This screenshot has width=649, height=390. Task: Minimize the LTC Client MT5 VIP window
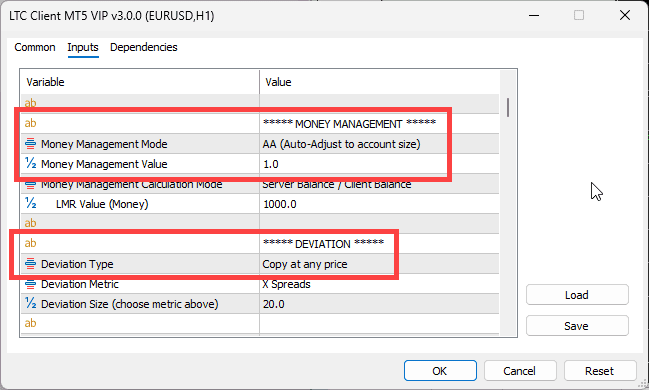pyautogui.click(x=534, y=15)
